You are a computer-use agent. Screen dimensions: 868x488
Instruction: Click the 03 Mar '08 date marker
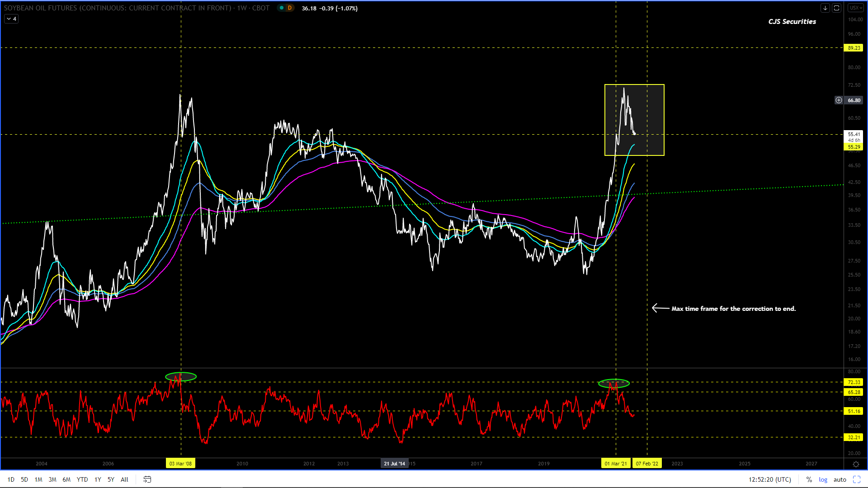(180, 464)
